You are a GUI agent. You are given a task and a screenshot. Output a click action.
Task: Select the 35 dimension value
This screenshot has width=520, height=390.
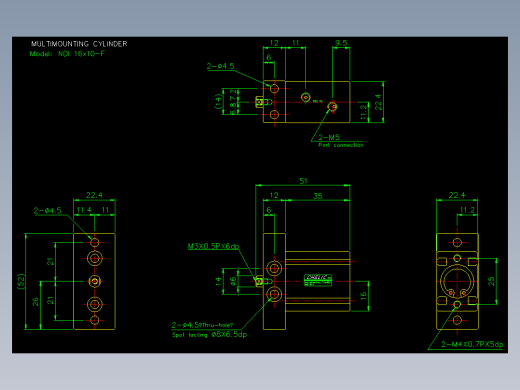click(318, 196)
